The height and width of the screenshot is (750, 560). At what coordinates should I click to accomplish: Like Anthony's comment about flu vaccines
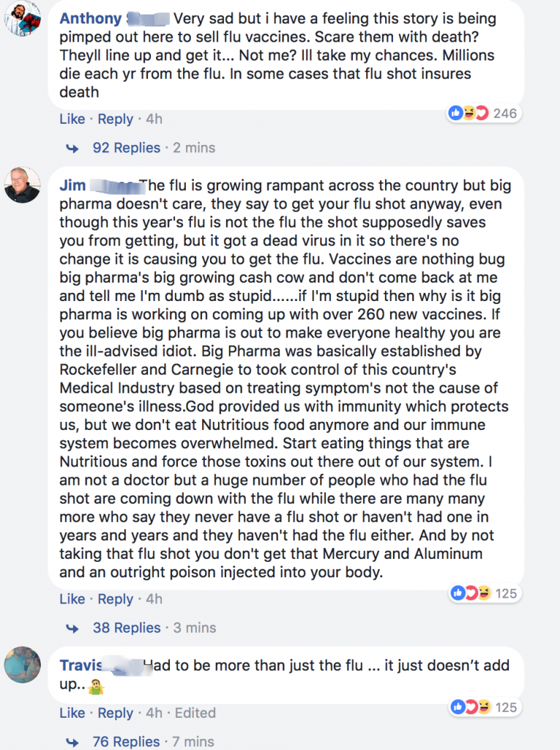[72, 119]
